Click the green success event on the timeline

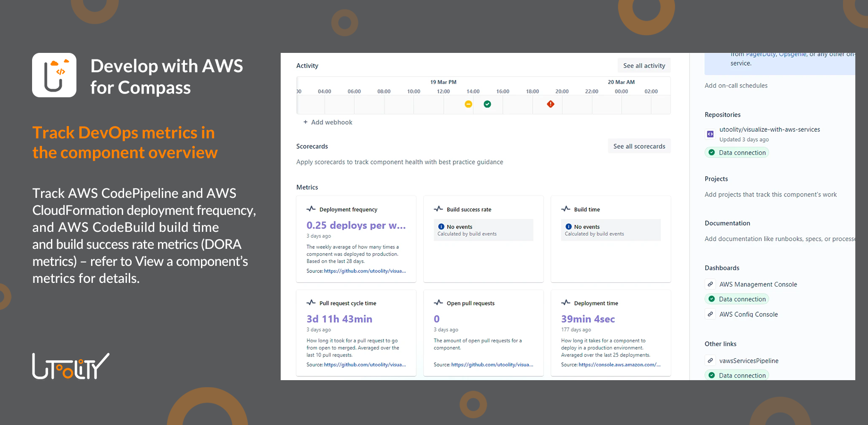click(487, 104)
